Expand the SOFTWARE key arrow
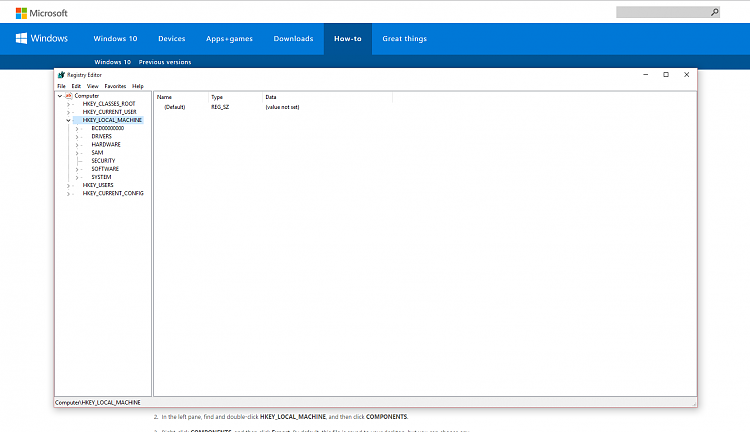750x432 pixels. 77,169
